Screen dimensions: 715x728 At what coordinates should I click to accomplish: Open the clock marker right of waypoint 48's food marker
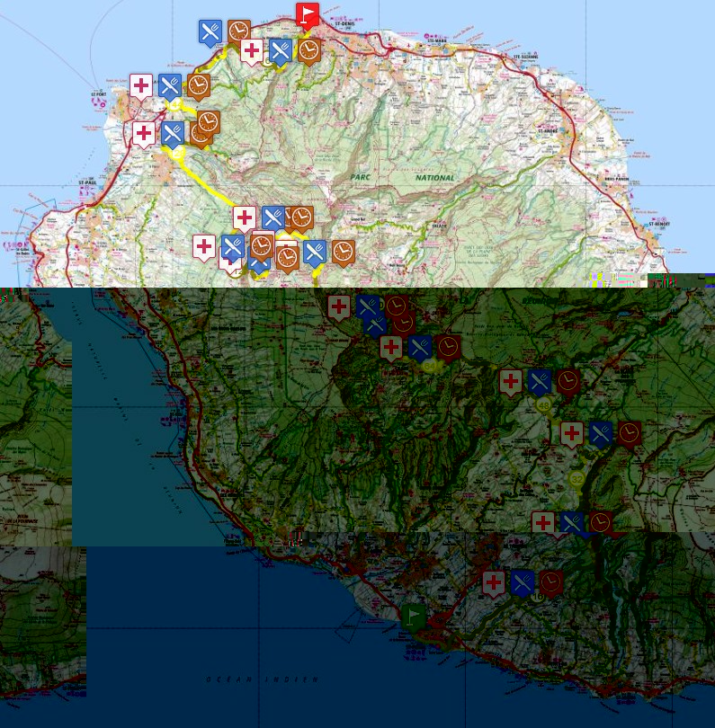[x=568, y=383]
